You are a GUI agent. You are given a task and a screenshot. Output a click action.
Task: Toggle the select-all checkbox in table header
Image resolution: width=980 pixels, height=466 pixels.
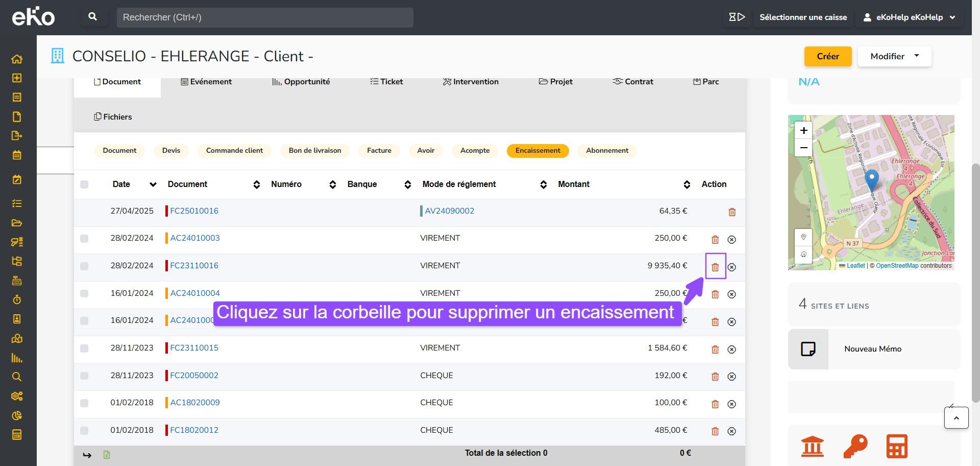point(84,184)
